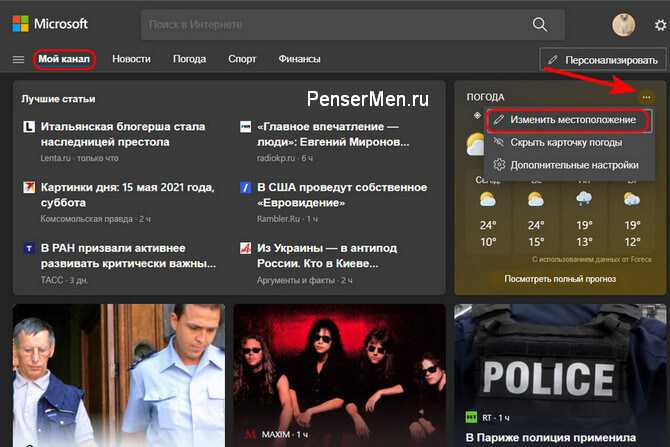Open the Финансы tab

(300, 59)
